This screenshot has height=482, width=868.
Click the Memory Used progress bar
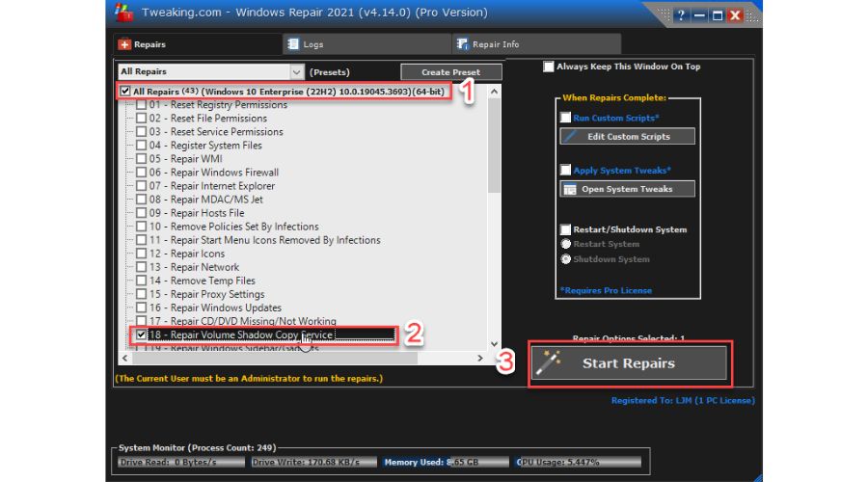click(445, 462)
